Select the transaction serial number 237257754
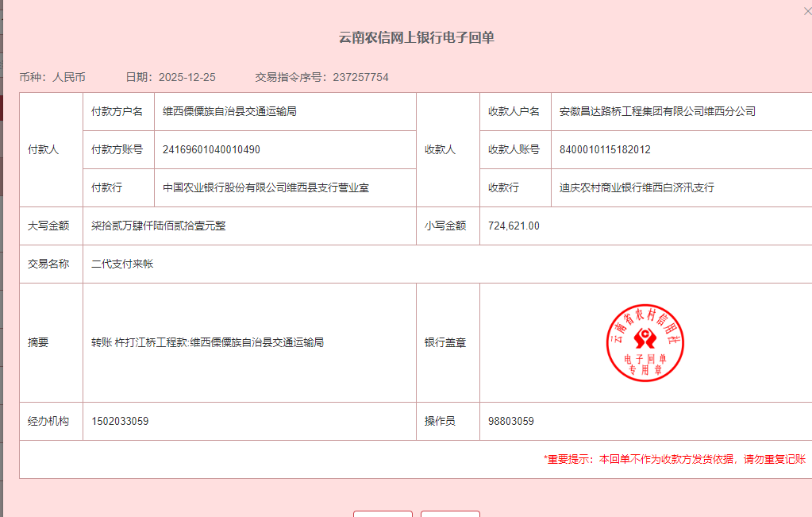 click(360, 77)
